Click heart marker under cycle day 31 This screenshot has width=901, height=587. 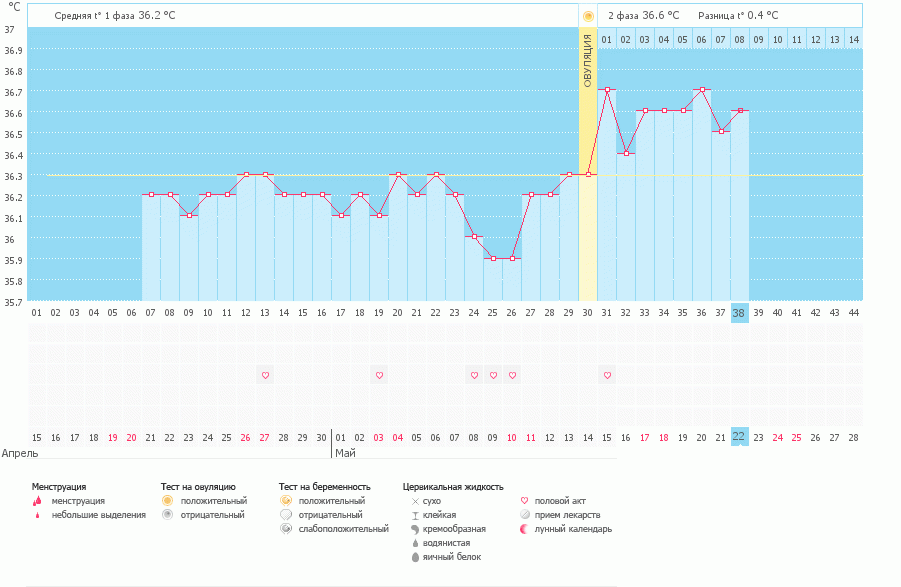(607, 376)
